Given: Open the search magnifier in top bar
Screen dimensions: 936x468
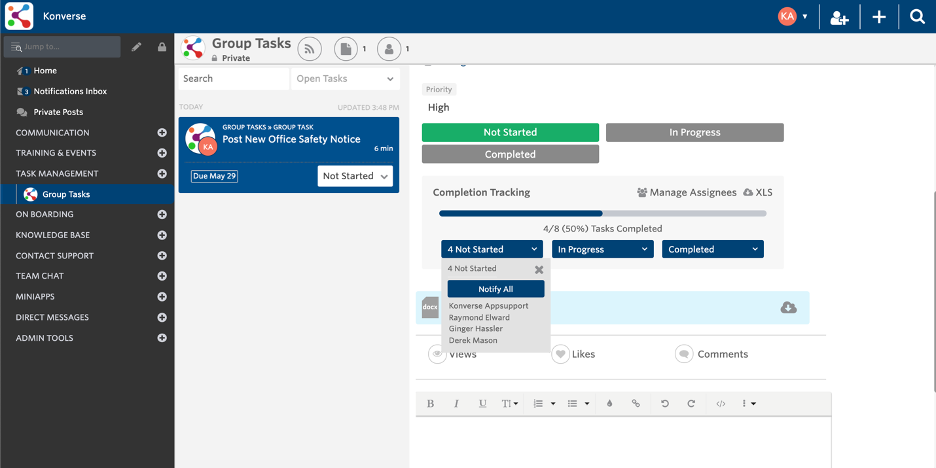Looking at the screenshot, I should (916, 16).
